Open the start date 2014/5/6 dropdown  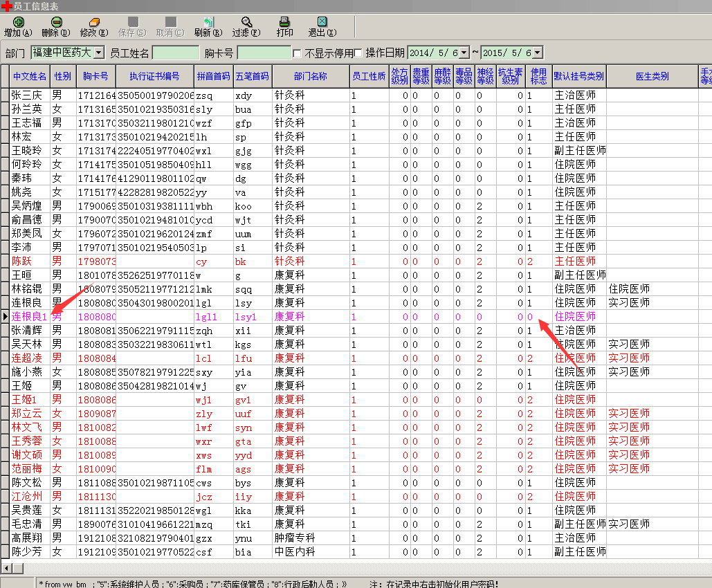click(x=464, y=53)
